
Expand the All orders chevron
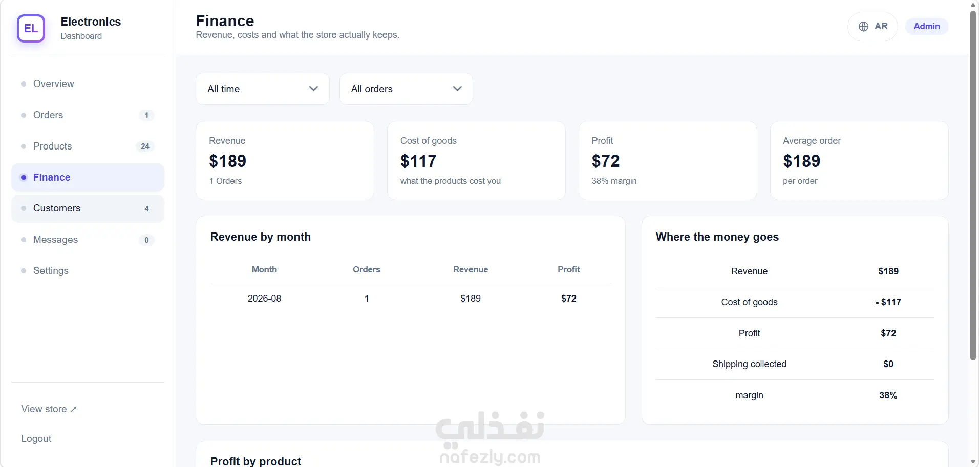pos(457,89)
